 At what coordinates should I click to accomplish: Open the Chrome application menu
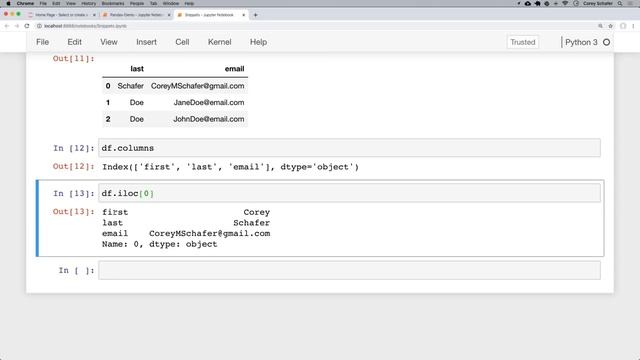click(25, 3)
